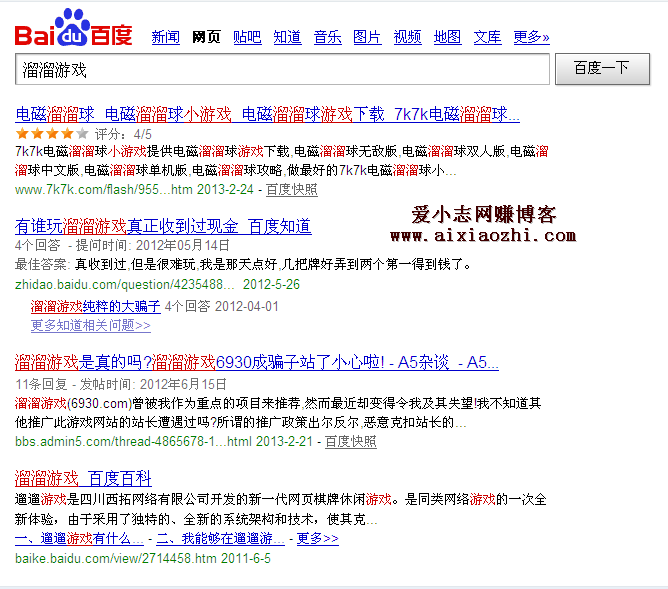Click the www.7k7k.com/flash result URL
Image resolution: width=668 pixels, height=589 pixels.
coord(134,190)
